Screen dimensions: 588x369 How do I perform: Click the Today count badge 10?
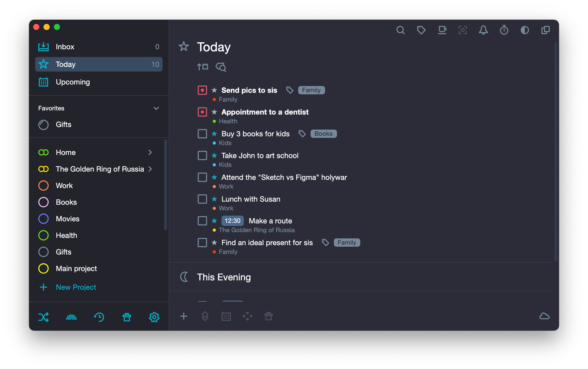pyautogui.click(x=155, y=64)
